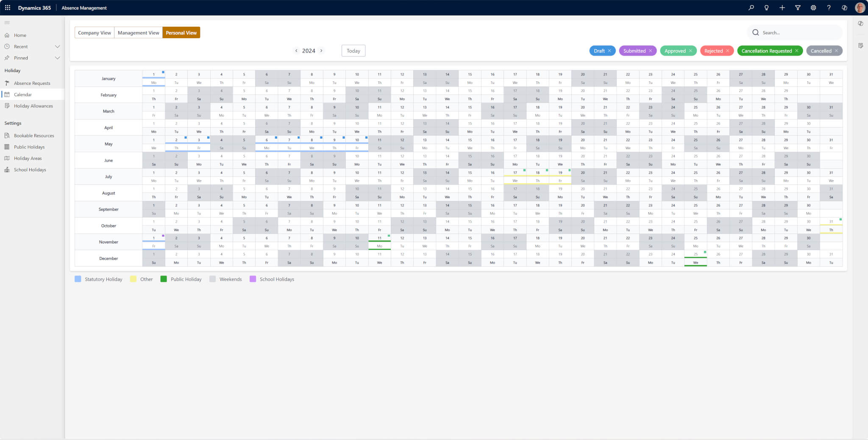Image resolution: width=868 pixels, height=440 pixels.
Task: Remove the Draft status filter
Action: click(609, 51)
